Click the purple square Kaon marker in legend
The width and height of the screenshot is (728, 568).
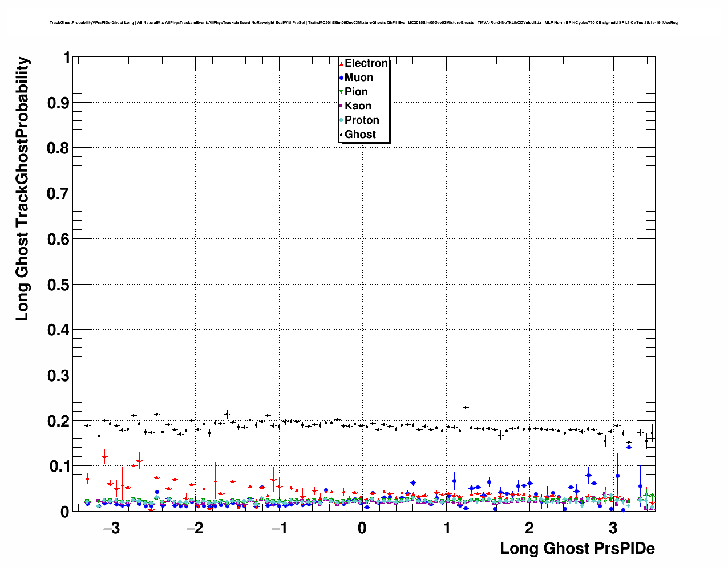(341, 106)
